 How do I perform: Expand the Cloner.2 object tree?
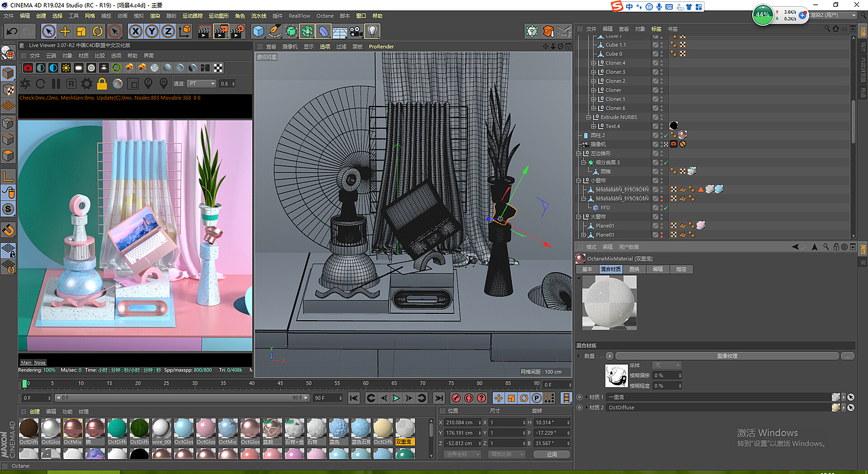(593, 81)
